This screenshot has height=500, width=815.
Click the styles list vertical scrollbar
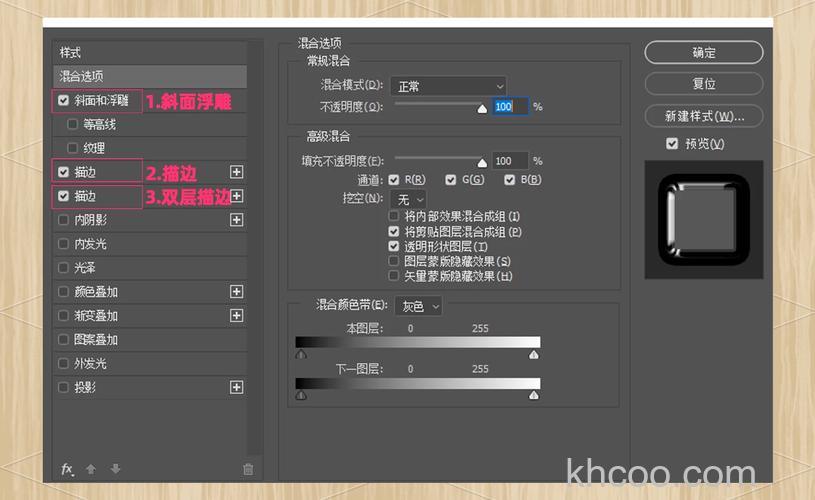click(255, 248)
